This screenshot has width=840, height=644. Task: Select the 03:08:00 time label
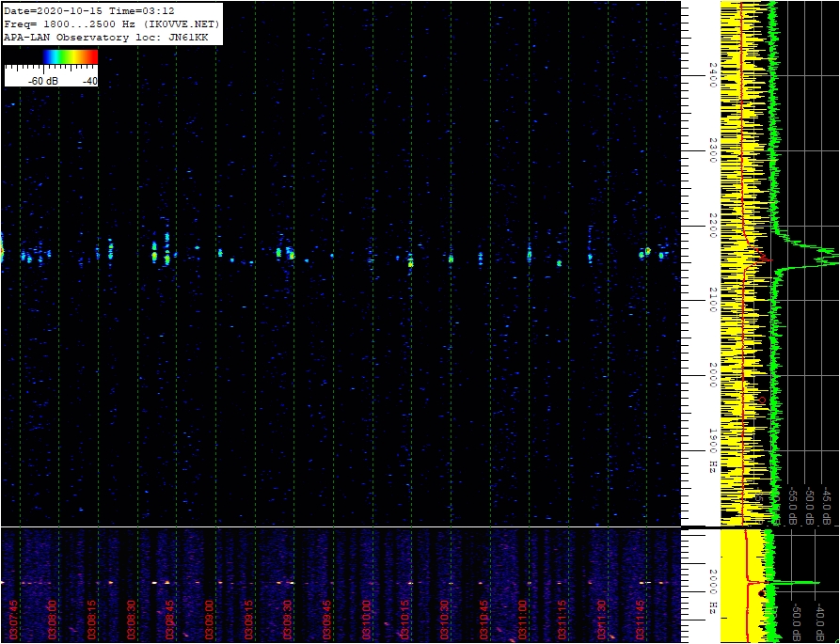53,620
